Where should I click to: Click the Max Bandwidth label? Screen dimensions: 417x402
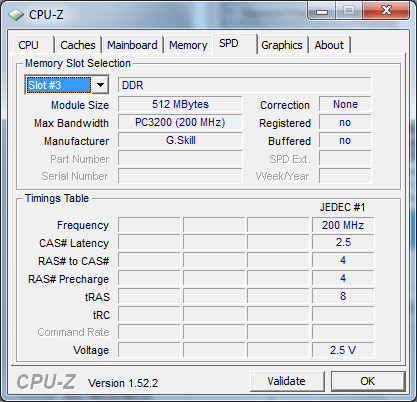(71, 123)
